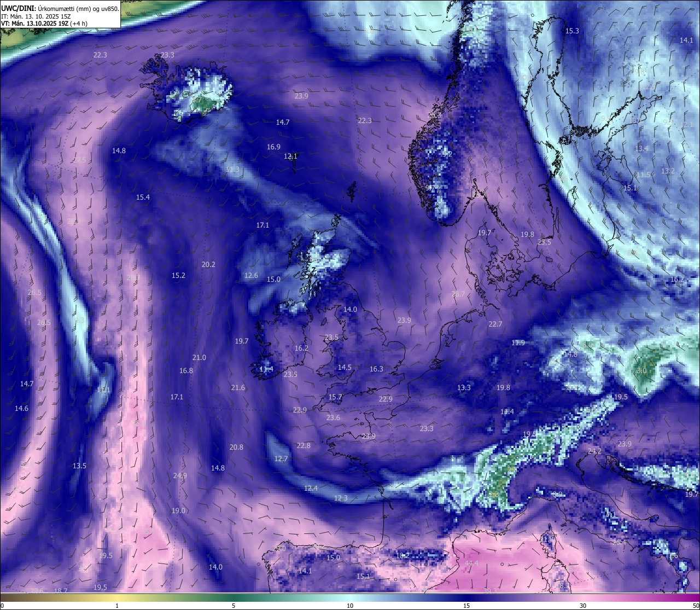Click the colour scale label 1
This screenshot has height=610, width=700.
pos(117,606)
